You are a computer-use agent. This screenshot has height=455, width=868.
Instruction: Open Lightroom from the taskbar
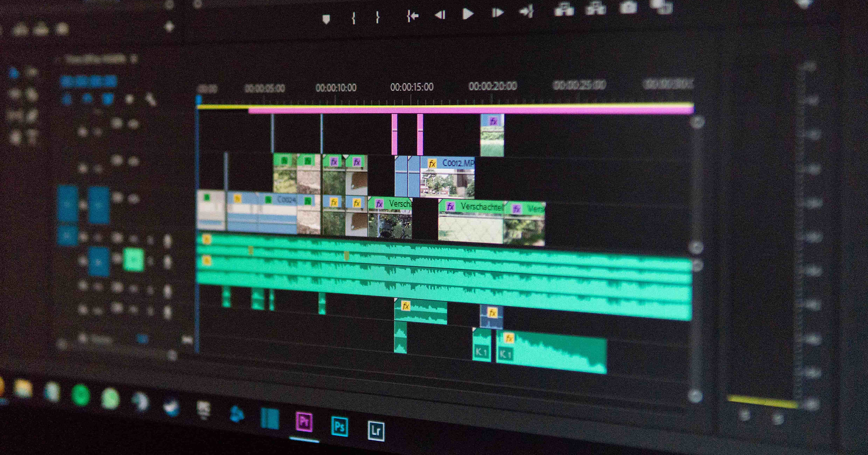[x=376, y=431]
